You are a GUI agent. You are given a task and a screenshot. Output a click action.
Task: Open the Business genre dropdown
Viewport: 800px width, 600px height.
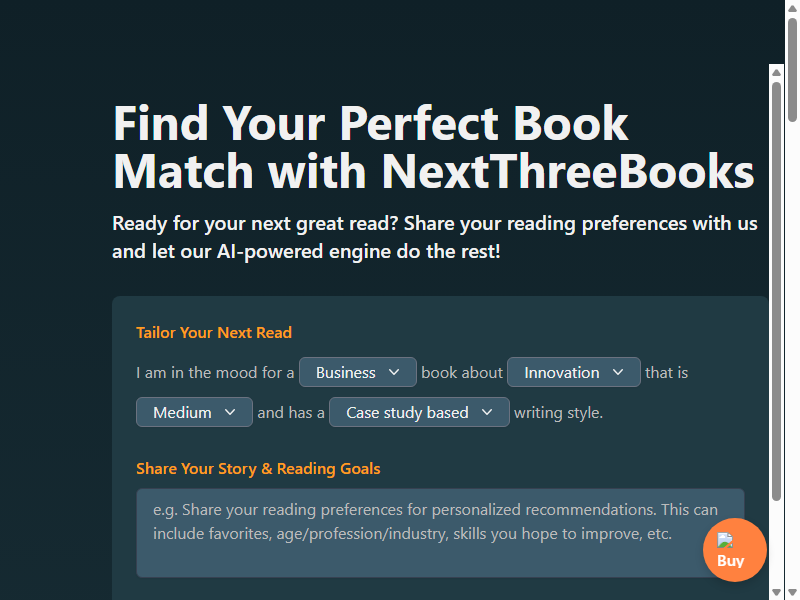coord(357,372)
